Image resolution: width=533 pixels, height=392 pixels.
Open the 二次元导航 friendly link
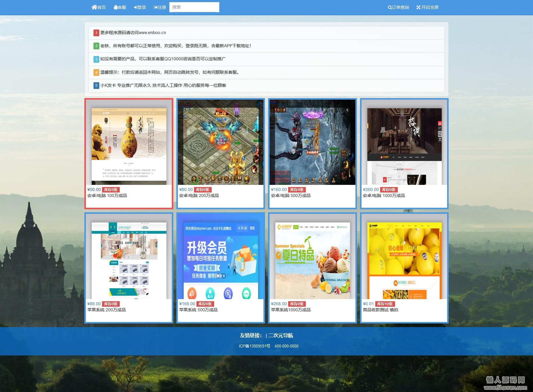281,336
